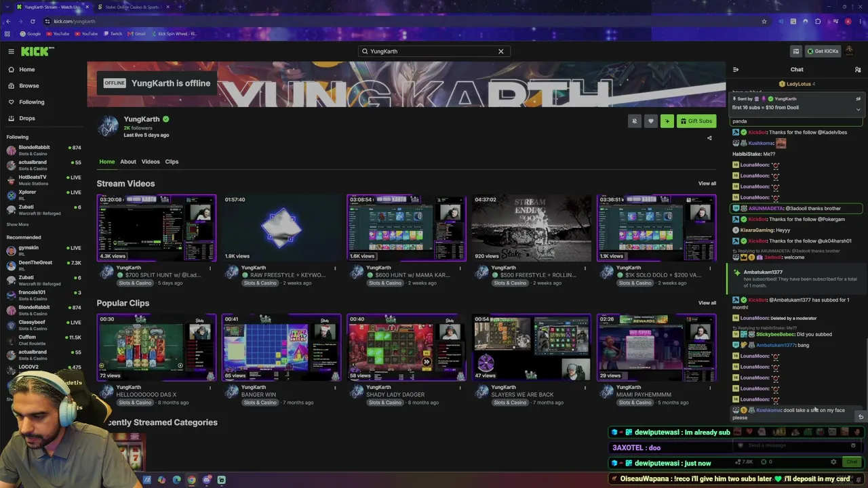Screen dimensions: 868x488
Task: Open BlondeRabbit in the Following list
Action: click(43, 150)
